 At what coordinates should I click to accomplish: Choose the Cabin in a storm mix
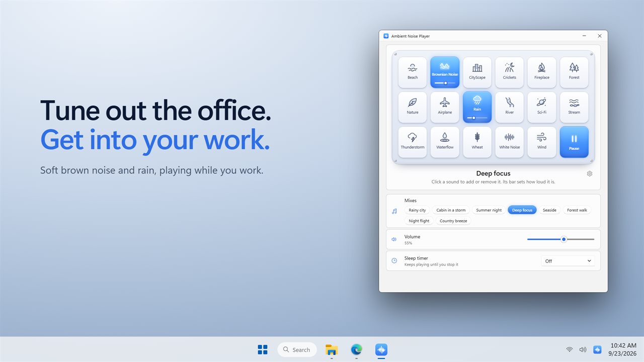(451, 210)
